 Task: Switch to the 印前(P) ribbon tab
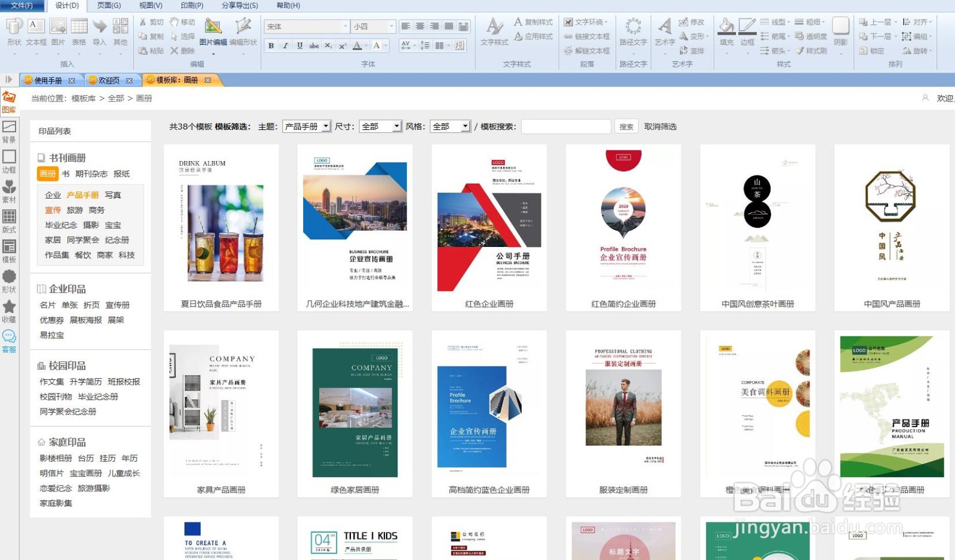coord(192,5)
